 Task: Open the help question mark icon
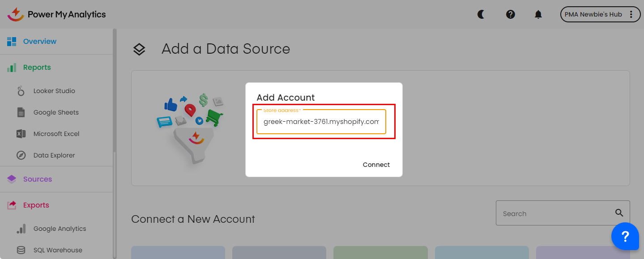point(510,14)
